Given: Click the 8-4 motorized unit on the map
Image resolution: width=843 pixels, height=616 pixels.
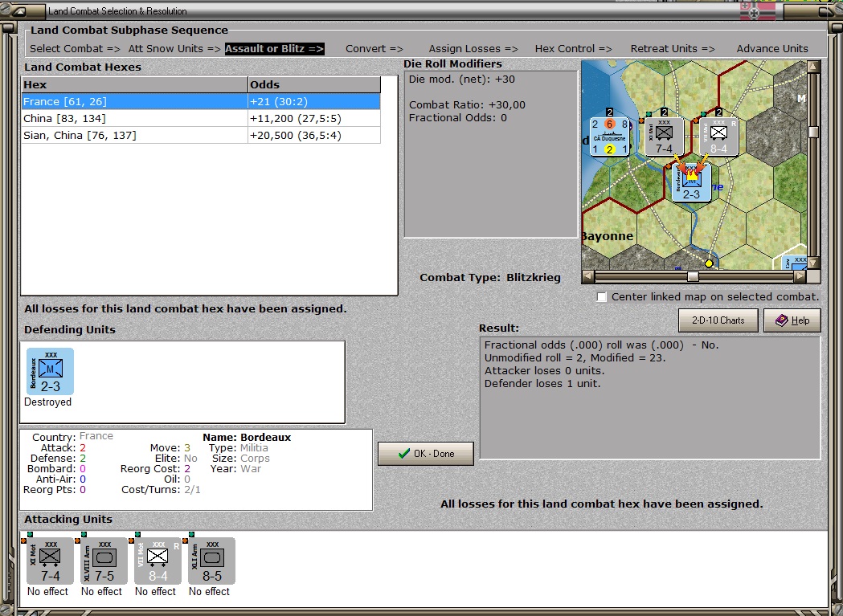Looking at the screenshot, I should (718, 137).
